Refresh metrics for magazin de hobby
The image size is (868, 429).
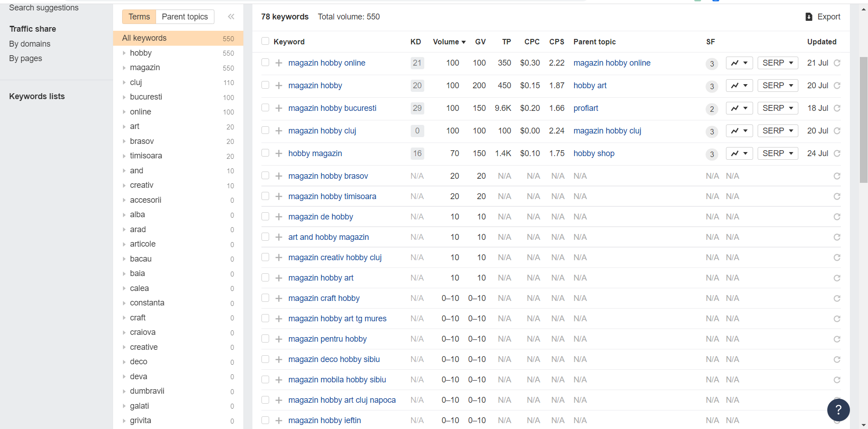837,217
